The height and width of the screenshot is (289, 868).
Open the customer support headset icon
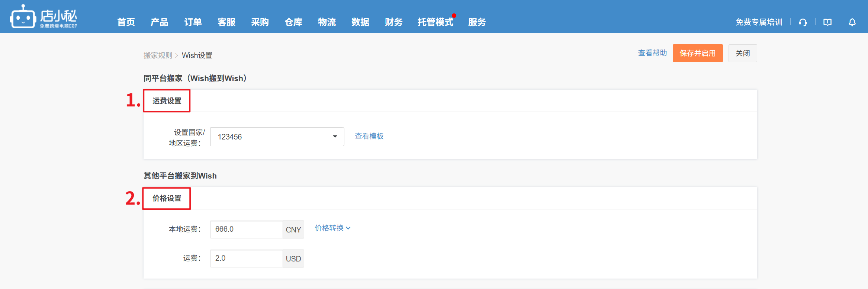[x=803, y=22]
